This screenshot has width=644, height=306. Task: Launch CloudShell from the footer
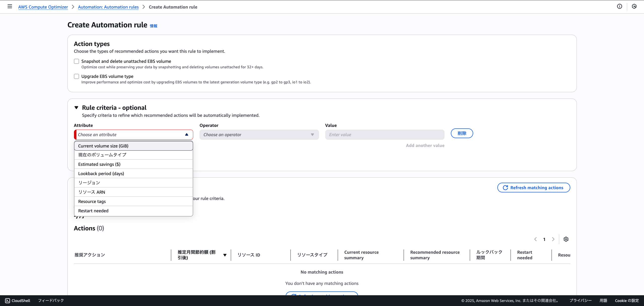[18, 300]
